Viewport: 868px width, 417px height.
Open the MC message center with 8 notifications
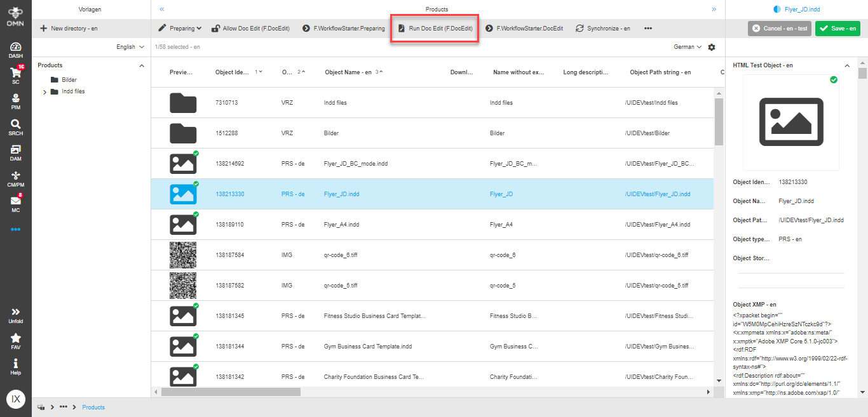[x=15, y=204]
